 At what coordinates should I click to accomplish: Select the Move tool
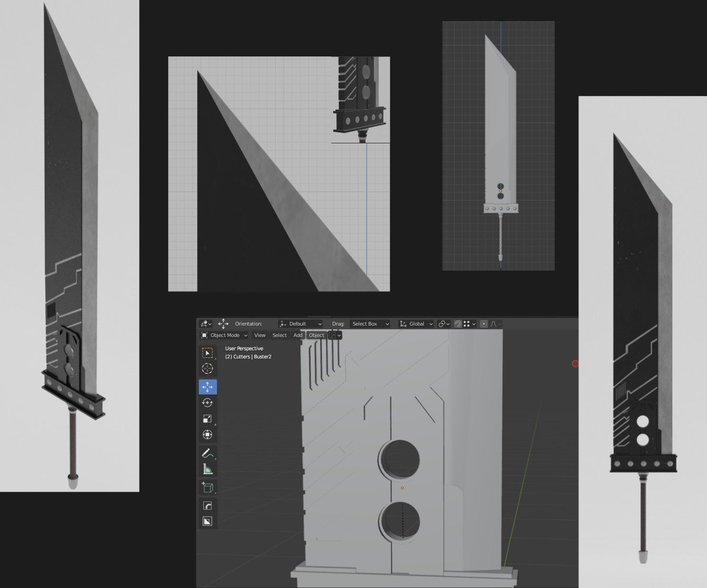pos(207,387)
